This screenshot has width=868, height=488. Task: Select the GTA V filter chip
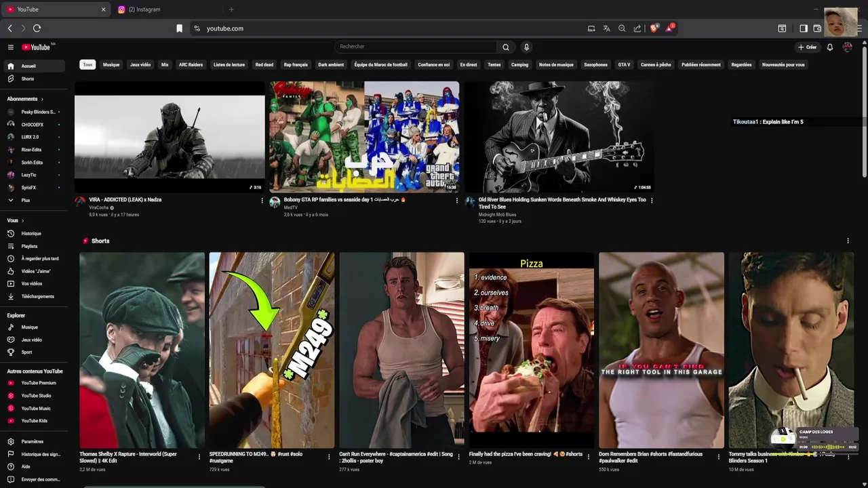(x=624, y=65)
